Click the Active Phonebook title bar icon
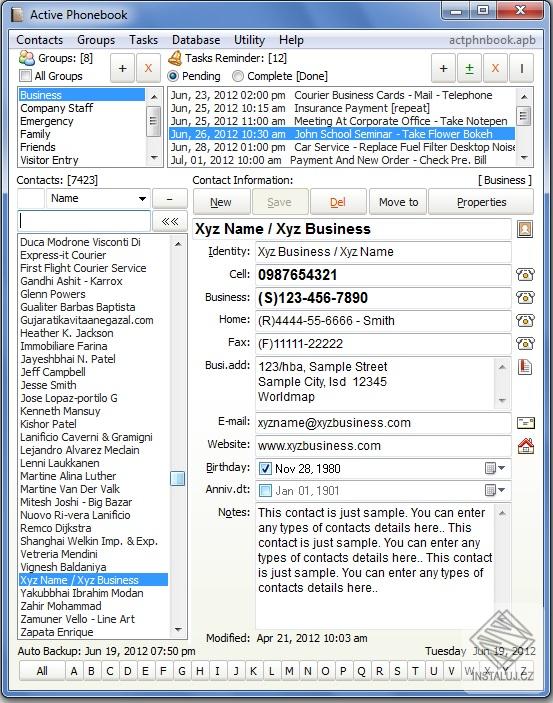Image resolution: width=553 pixels, height=703 pixels. click(x=17, y=15)
